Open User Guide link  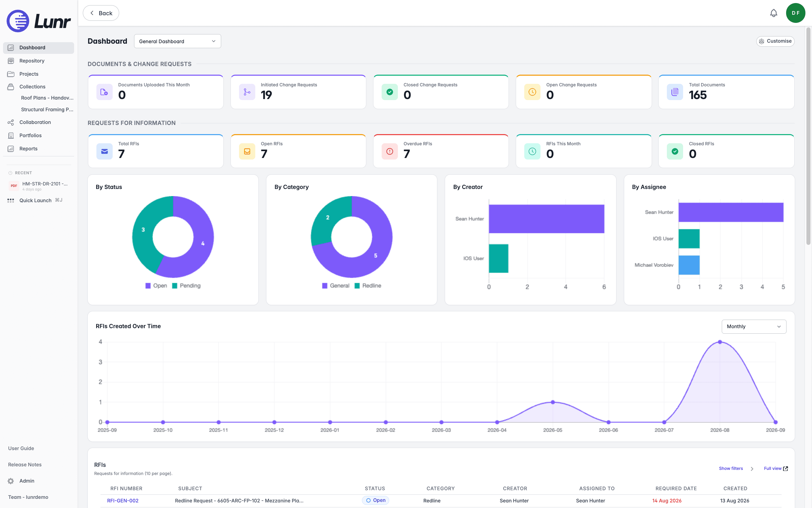click(x=21, y=449)
